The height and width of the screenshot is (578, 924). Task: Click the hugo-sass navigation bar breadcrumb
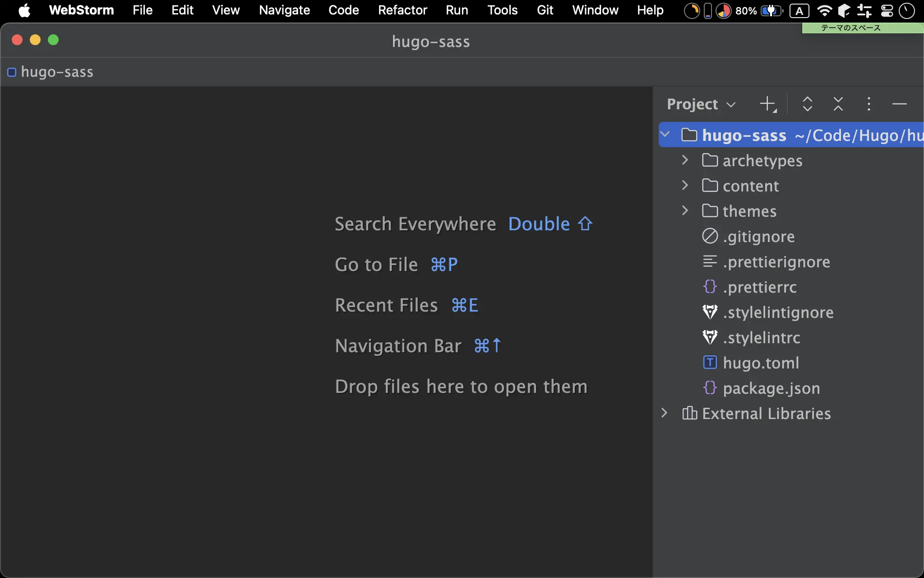click(x=57, y=72)
